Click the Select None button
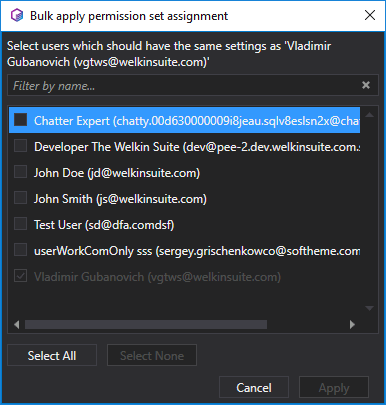This screenshot has width=386, height=405. click(x=152, y=355)
